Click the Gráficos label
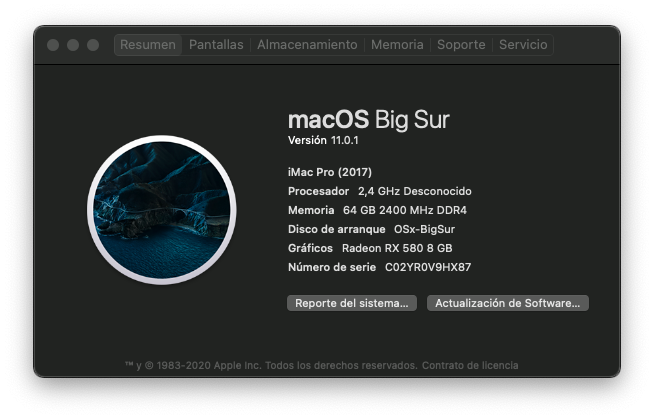The height and width of the screenshot is (419, 654). click(310, 248)
